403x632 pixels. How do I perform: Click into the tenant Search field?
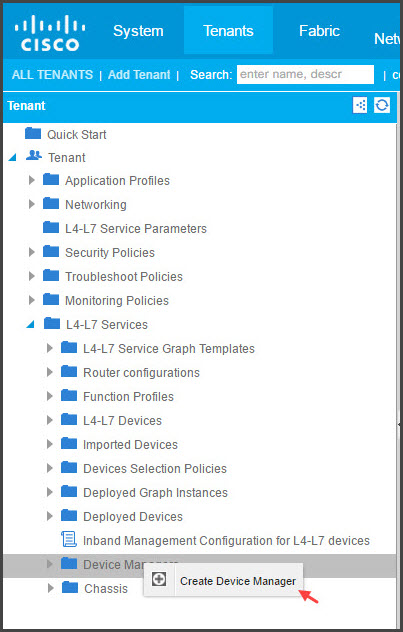305,75
